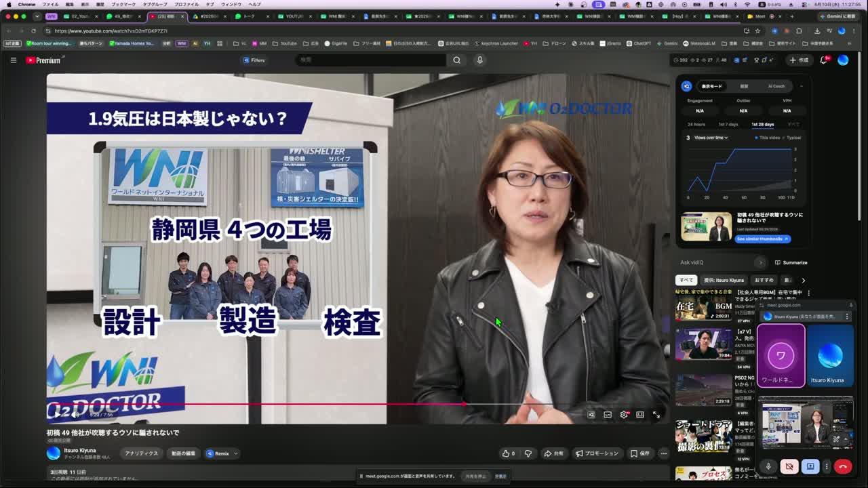
Task: Click the search magnifier button
Action: coord(456,60)
